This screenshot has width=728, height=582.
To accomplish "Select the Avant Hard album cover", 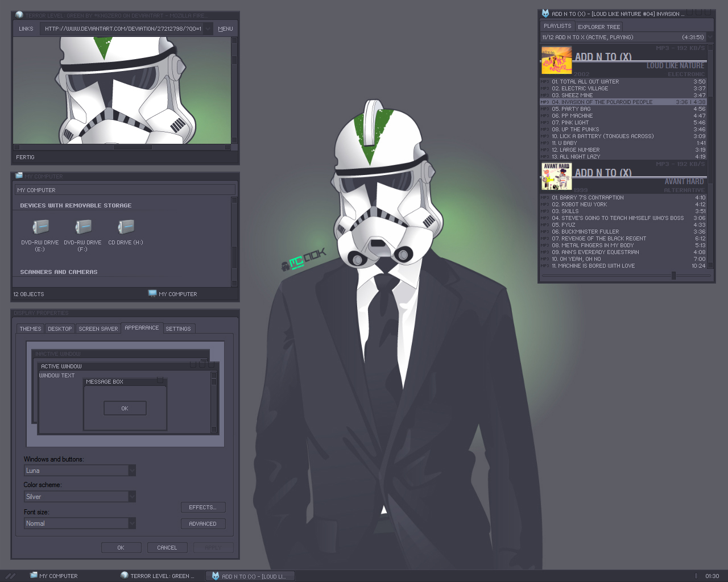I will (556, 176).
